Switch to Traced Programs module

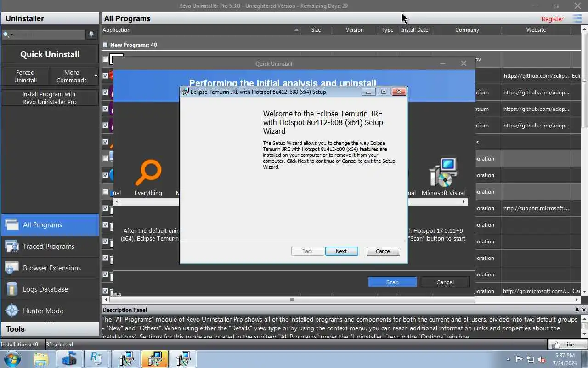50,247
